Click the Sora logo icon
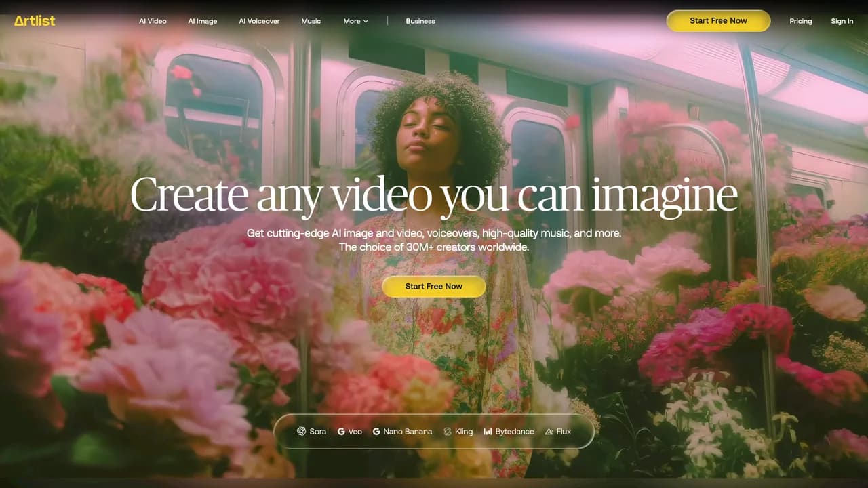Screen dimensions: 868x488 click(x=301, y=431)
